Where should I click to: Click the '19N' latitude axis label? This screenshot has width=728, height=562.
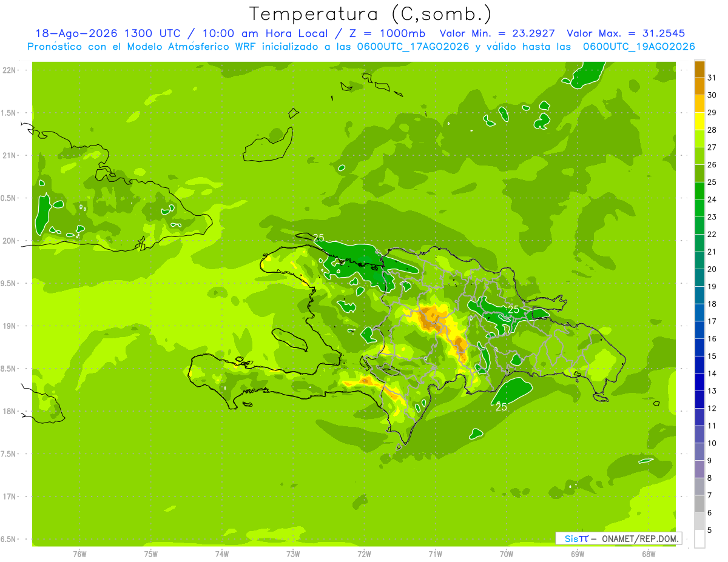(x=10, y=326)
